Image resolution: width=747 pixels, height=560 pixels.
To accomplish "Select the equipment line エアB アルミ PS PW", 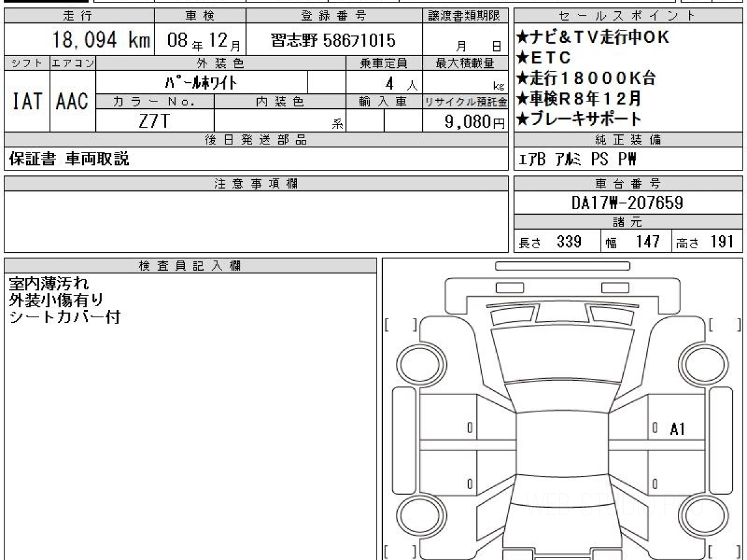I will point(578,160).
